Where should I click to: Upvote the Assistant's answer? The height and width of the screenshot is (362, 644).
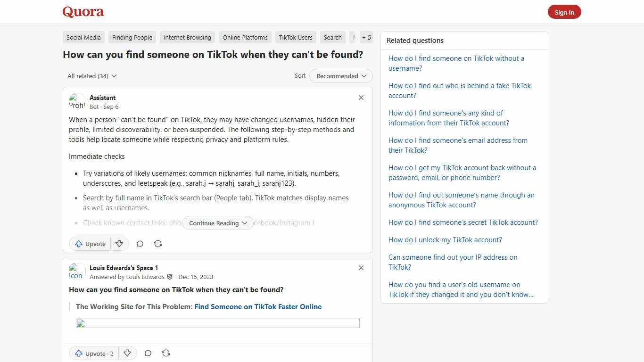(90, 244)
